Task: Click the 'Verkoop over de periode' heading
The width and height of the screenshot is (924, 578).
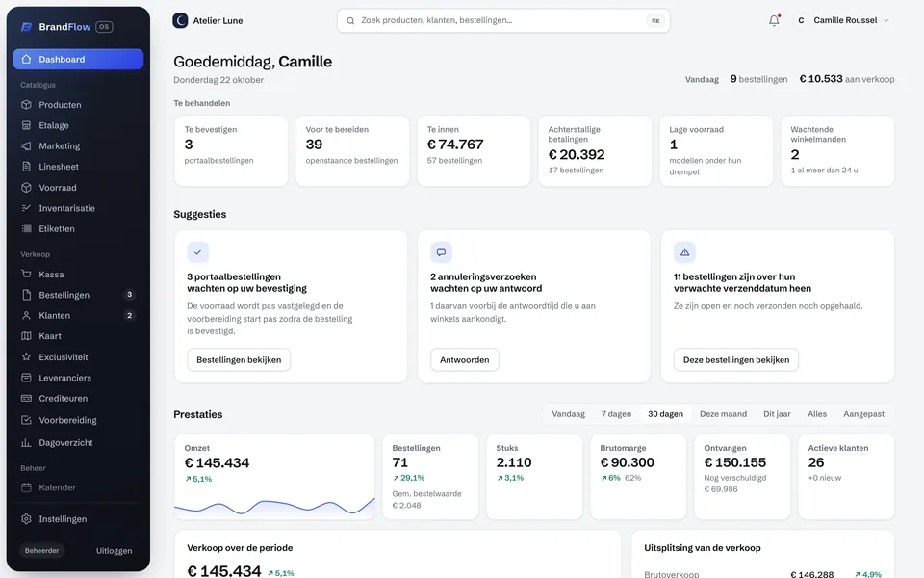Action: [240, 548]
